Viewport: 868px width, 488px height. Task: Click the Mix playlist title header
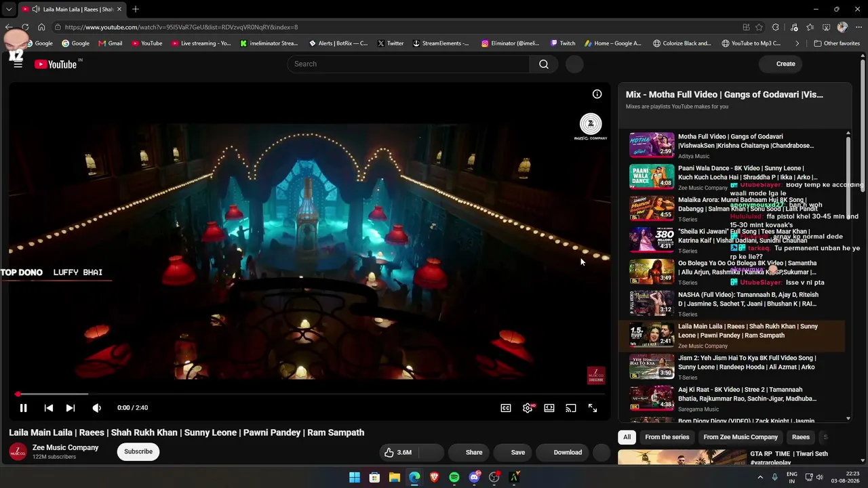[724, 94]
